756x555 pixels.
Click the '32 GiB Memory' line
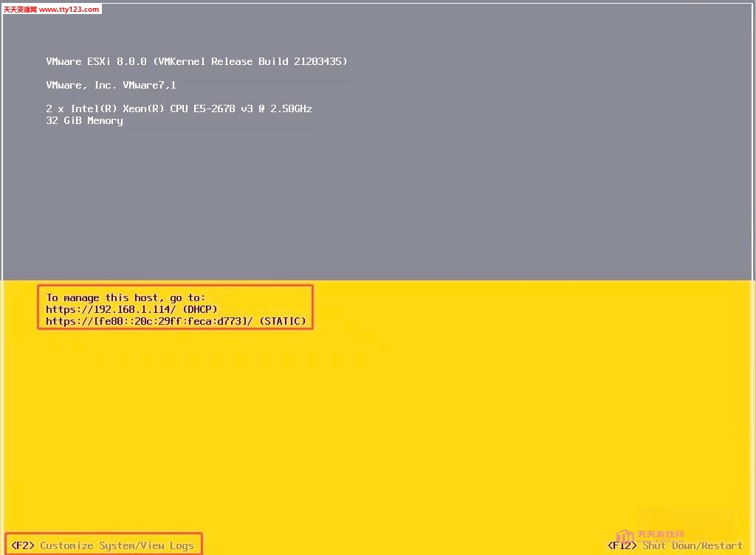[x=84, y=121]
